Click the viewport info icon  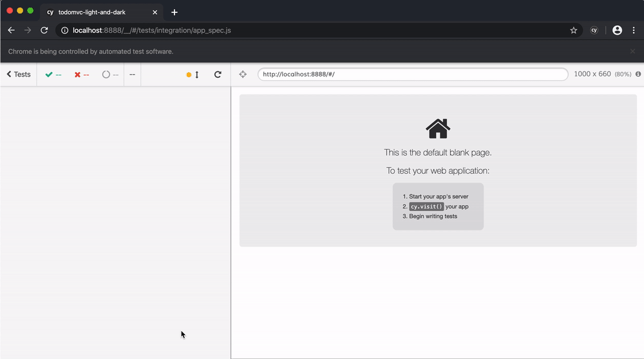638,75
